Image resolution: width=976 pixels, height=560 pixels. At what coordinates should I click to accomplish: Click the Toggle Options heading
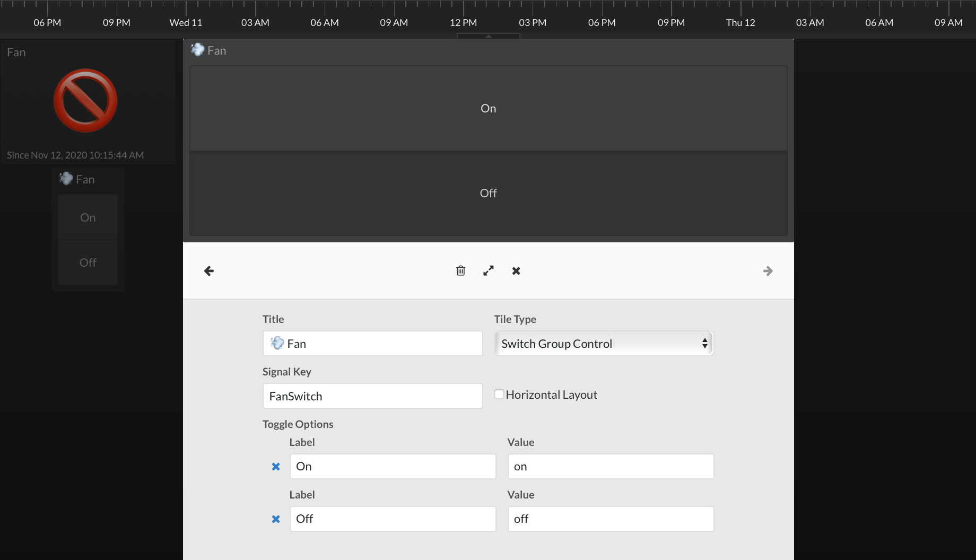[x=298, y=424]
